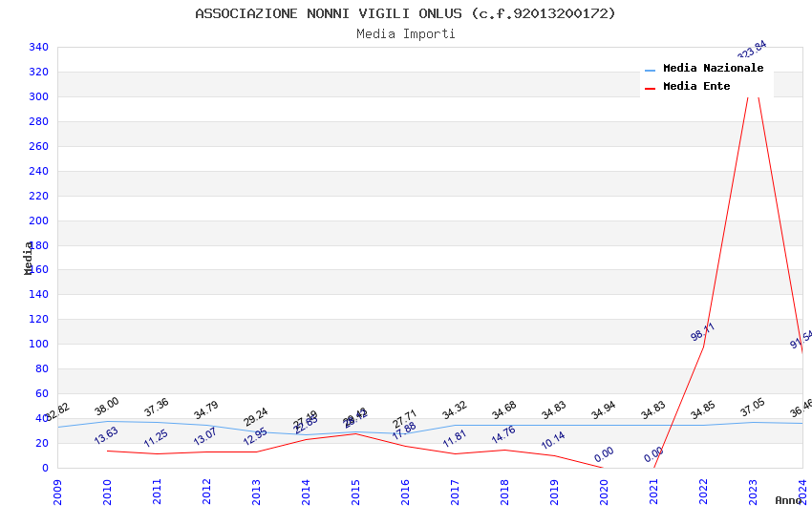Viewport: 812px width, 525px height.
Task: Click the 98.11 data label at 2022
Action: pyautogui.click(x=703, y=332)
